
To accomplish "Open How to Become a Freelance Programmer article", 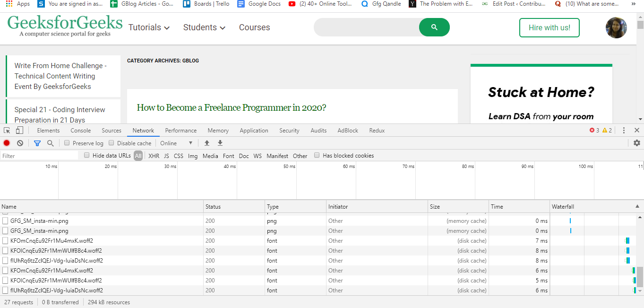I will (x=232, y=107).
